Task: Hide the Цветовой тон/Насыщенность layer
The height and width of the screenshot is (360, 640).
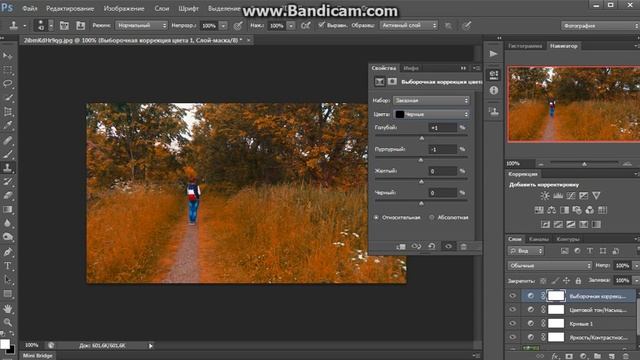Action: point(513,310)
